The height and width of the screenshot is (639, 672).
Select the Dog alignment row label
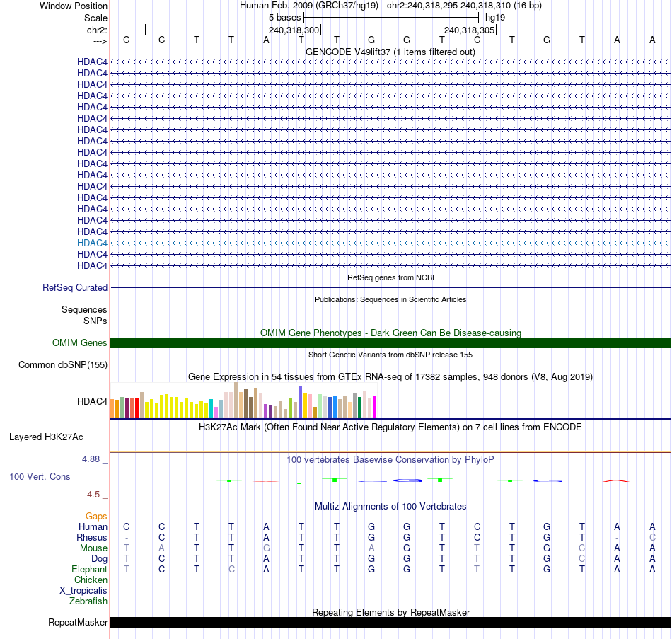100,559
